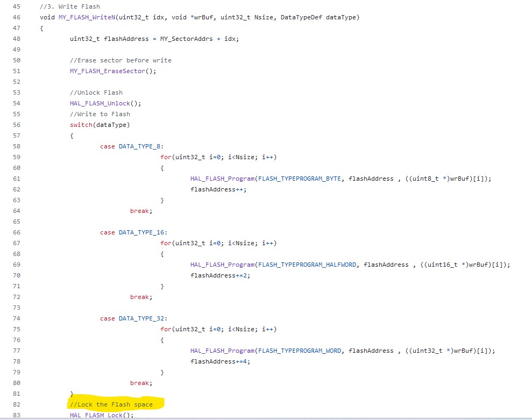Click the break statement on line 64
The width and height of the screenshot is (532, 420).
tap(138, 211)
